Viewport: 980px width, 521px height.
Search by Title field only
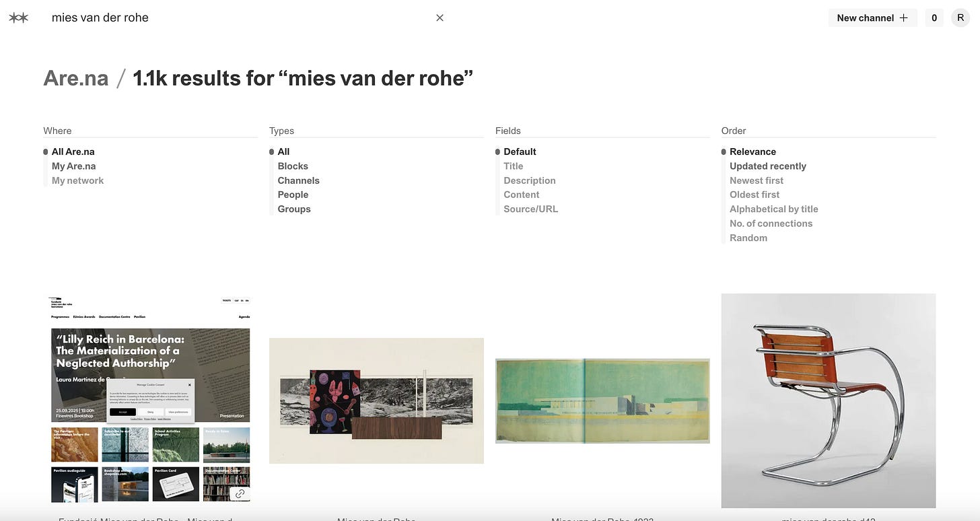coord(514,166)
